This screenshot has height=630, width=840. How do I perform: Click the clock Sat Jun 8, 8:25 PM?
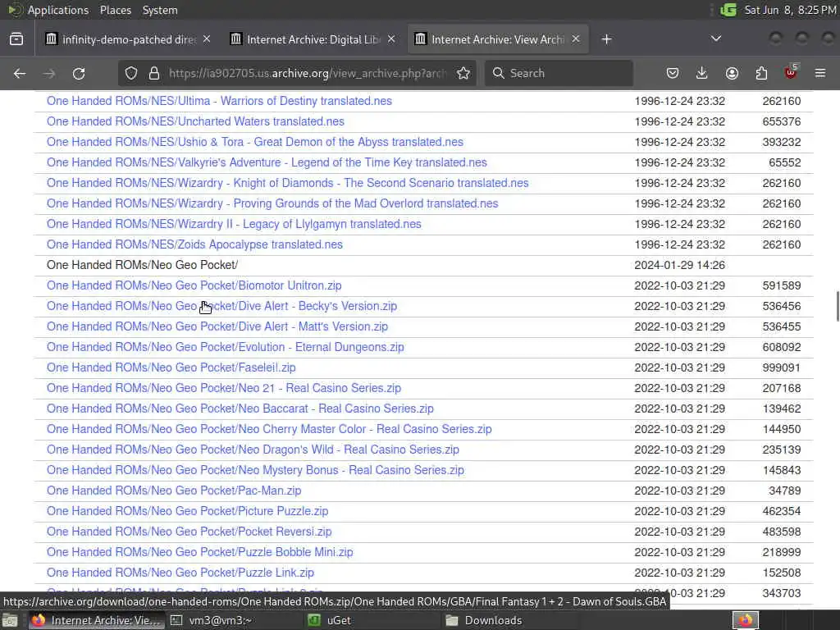pyautogui.click(x=790, y=10)
